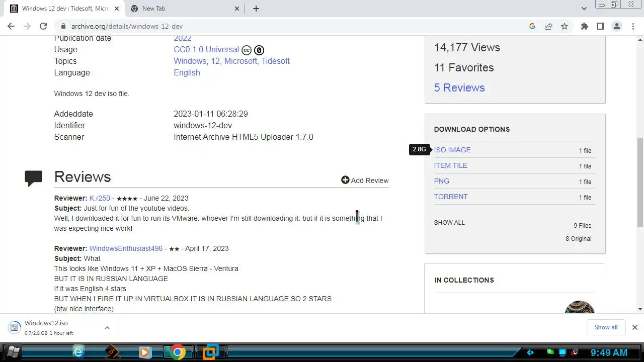Click the Chrome taskbar icon
644x362 pixels.
point(177,352)
